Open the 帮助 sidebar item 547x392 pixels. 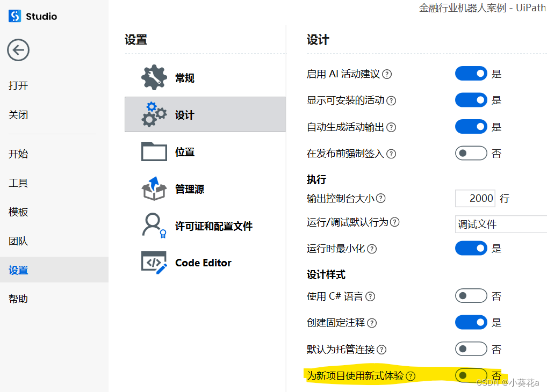18,299
